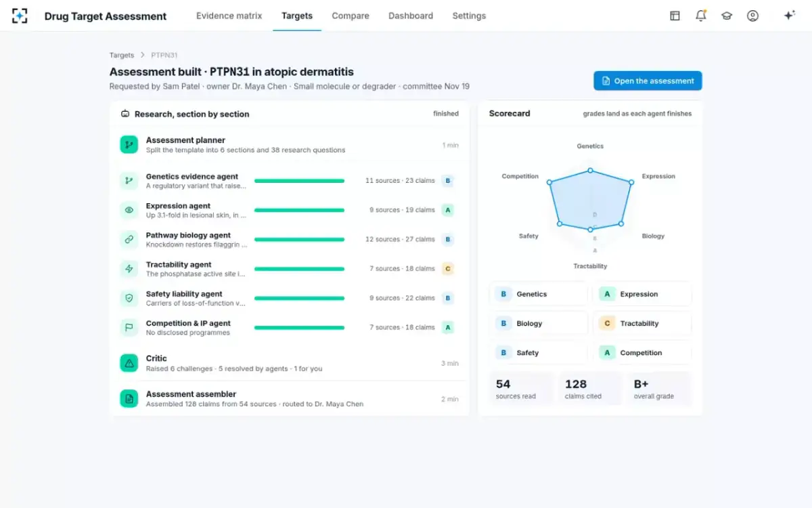Click grade C badge on Tractability agent row

click(x=447, y=269)
